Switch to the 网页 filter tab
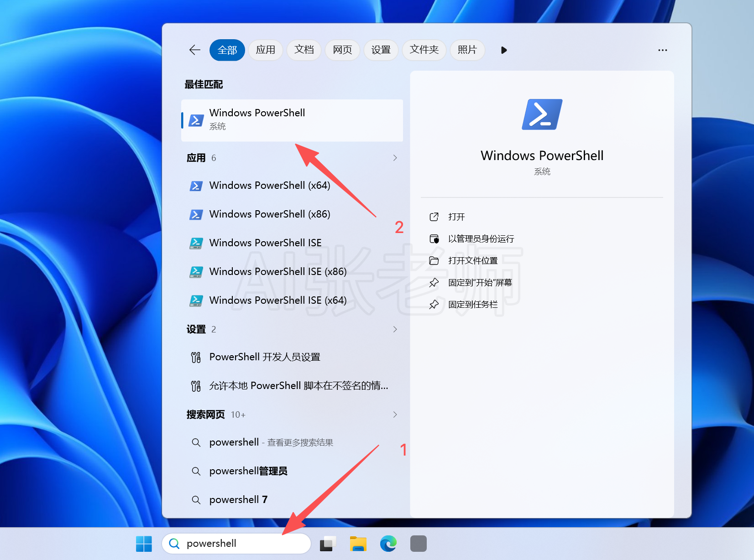754x560 pixels. (342, 50)
